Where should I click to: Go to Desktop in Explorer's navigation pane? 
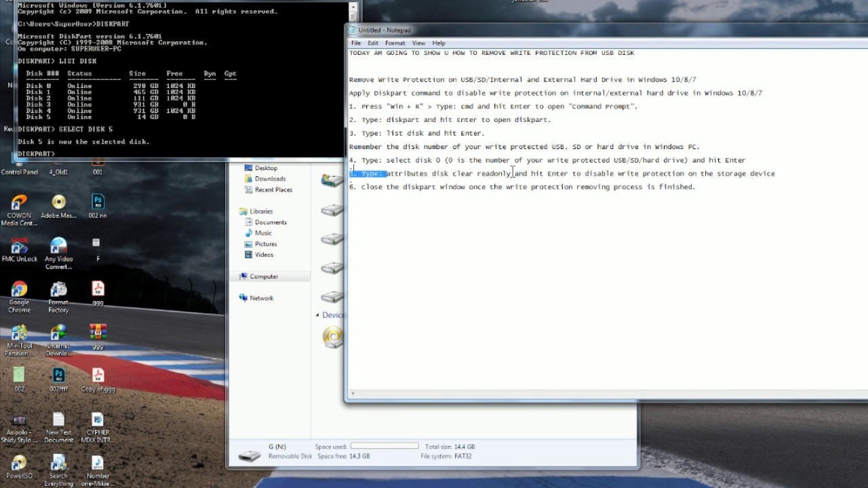pyautogui.click(x=266, y=168)
